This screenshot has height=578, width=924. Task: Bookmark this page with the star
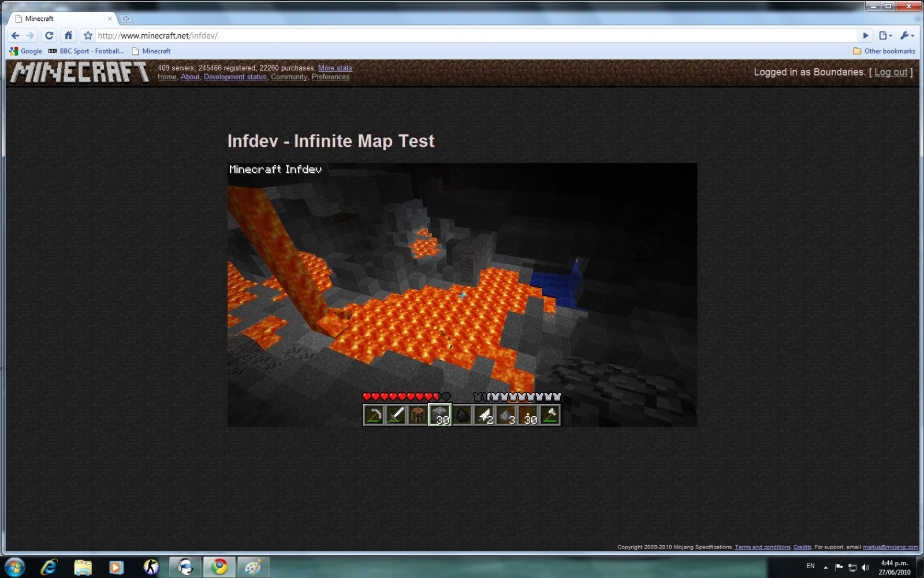coord(88,35)
